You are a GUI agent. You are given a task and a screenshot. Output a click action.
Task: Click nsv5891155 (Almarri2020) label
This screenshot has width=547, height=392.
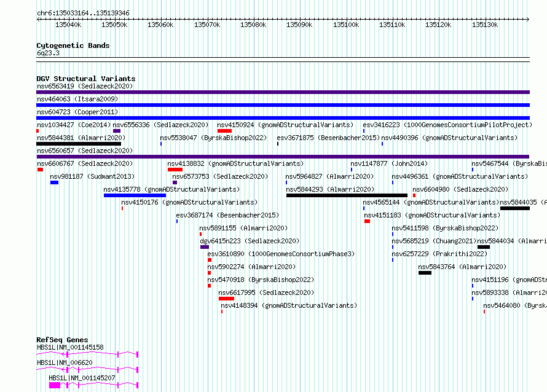click(x=243, y=228)
